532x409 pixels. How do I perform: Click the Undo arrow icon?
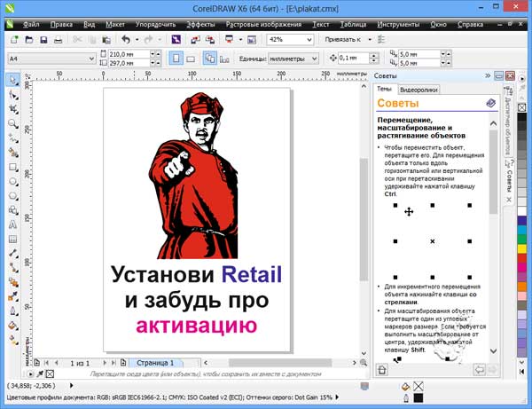[125, 40]
